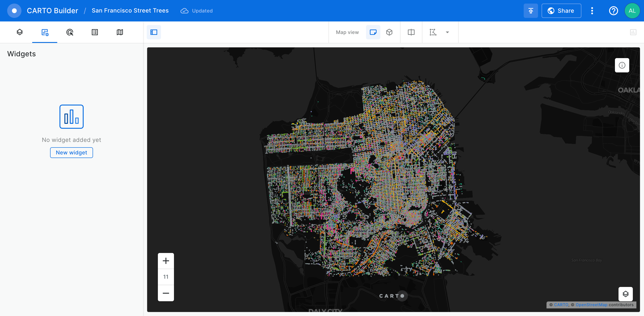Open the AL user account avatar
Viewport: 644px width, 316px height.
632,11
